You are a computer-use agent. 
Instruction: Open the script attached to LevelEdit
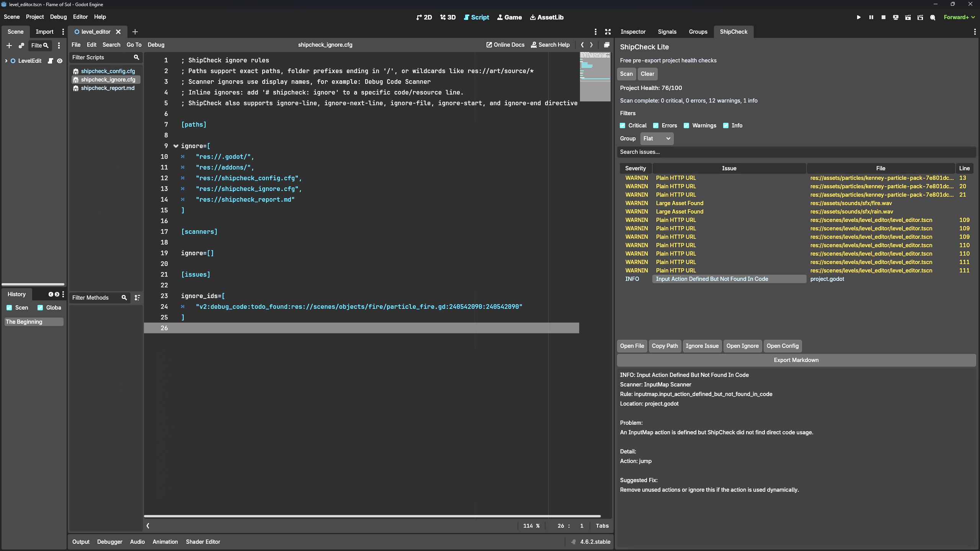point(50,61)
